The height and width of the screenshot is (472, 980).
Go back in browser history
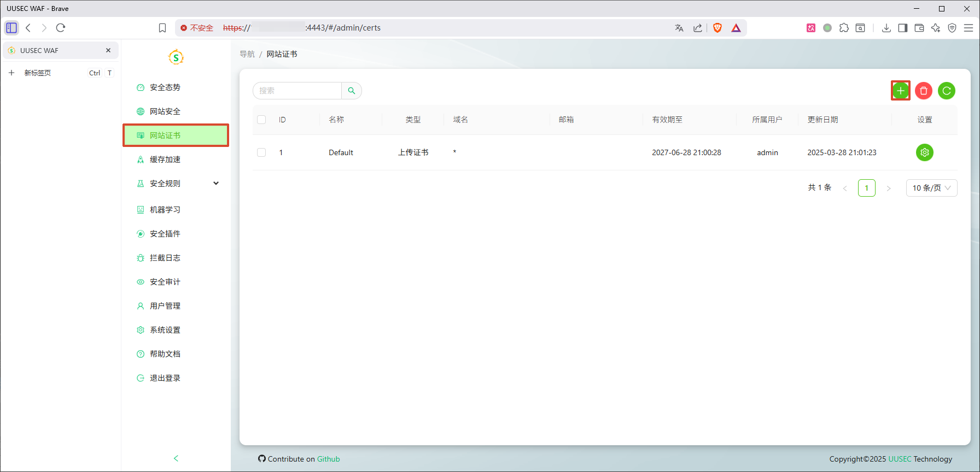tap(28, 28)
